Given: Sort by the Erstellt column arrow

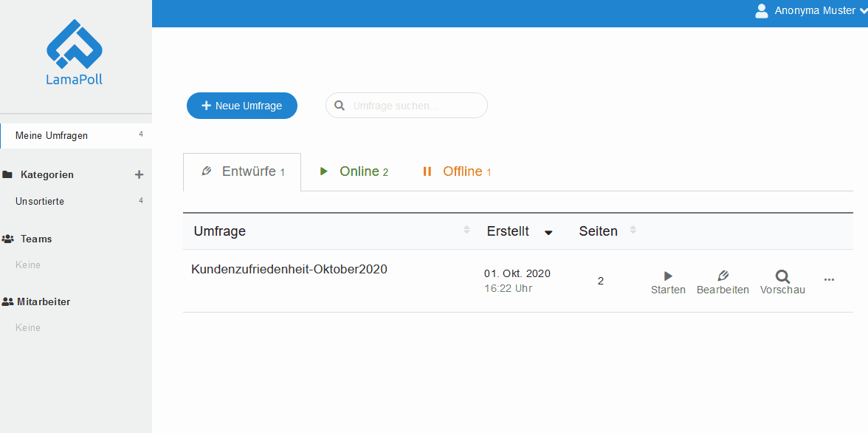Looking at the screenshot, I should (548, 232).
